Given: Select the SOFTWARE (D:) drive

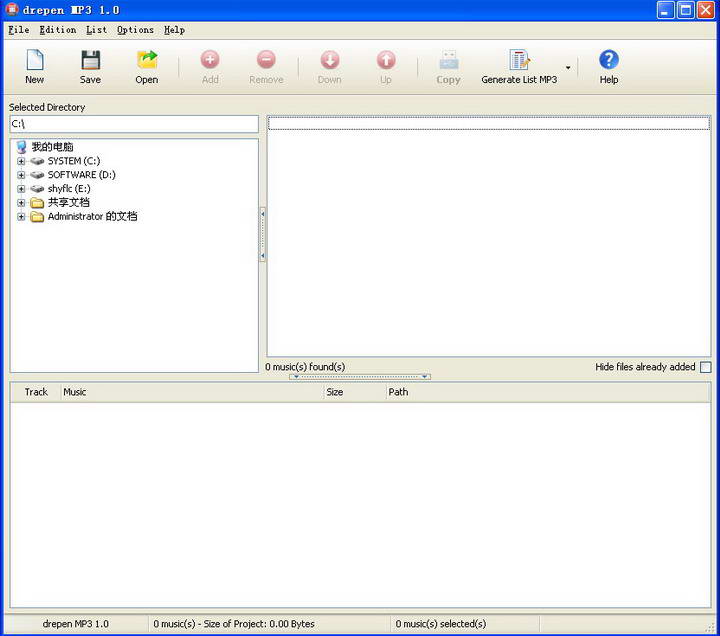Looking at the screenshot, I should click(82, 175).
